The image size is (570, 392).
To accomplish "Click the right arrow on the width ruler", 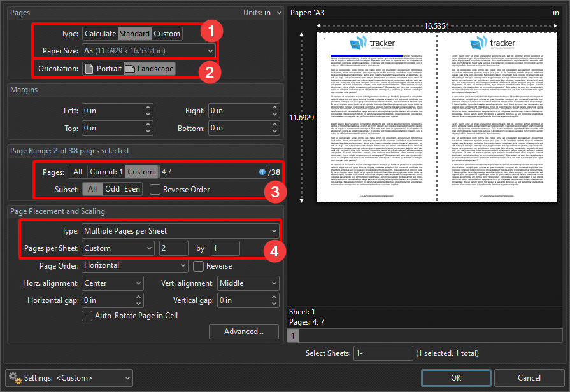I will tap(557, 25).
